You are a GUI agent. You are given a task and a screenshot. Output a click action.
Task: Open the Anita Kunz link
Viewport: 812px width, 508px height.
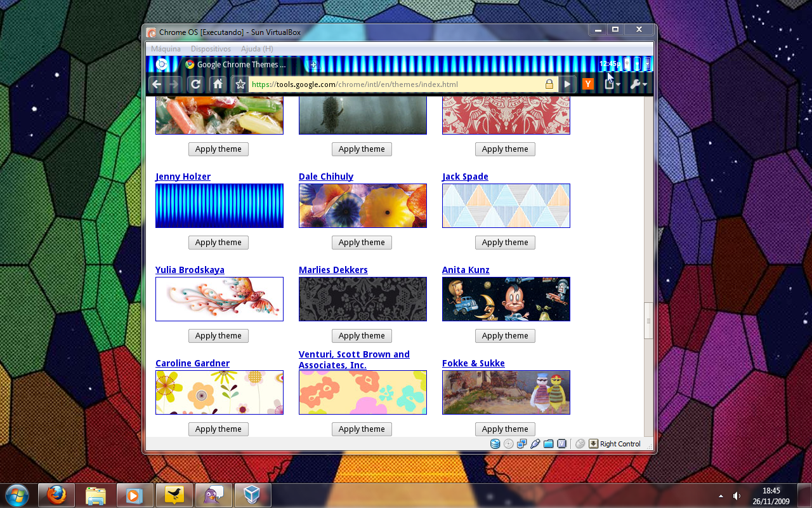point(466,270)
